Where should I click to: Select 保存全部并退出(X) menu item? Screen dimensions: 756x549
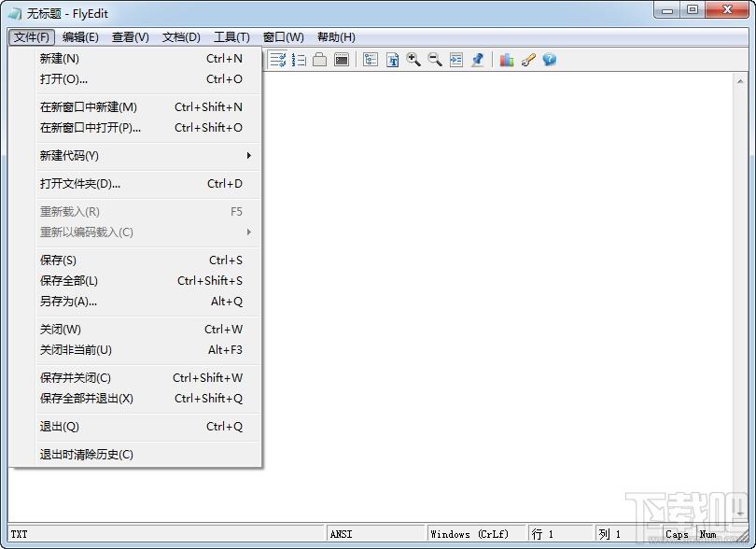click(x=87, y=399)
